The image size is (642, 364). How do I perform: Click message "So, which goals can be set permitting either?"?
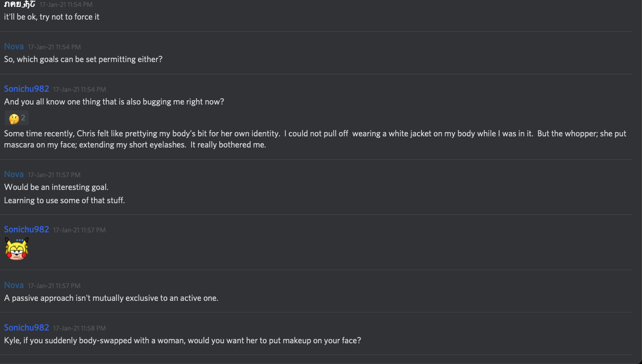tap(83, 59)
